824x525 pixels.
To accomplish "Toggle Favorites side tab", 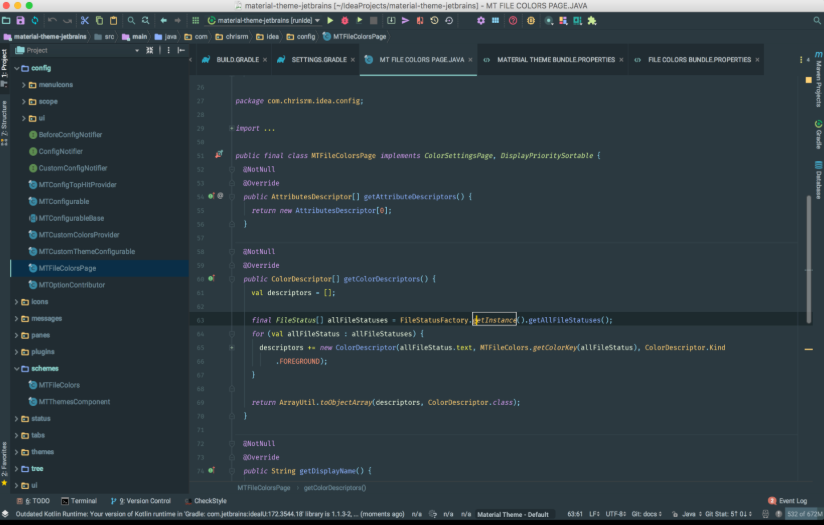I will pos(4,464).
